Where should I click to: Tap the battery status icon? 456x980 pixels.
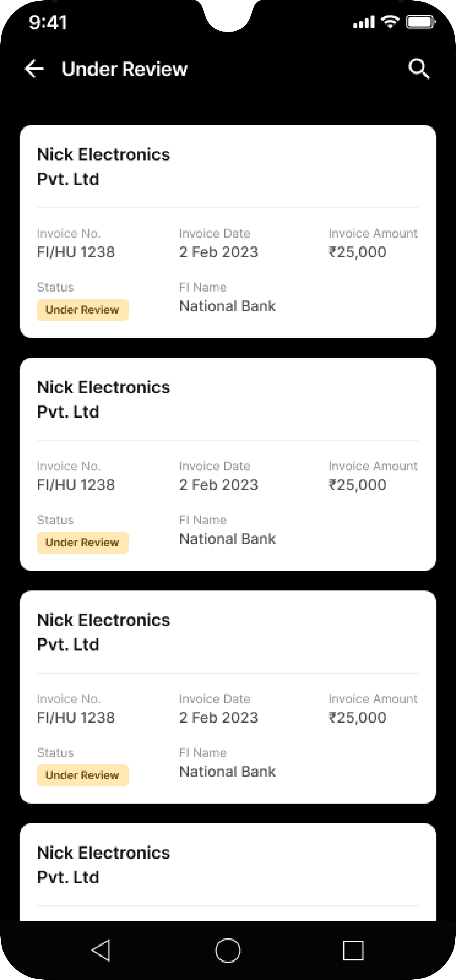pos(420,22)
